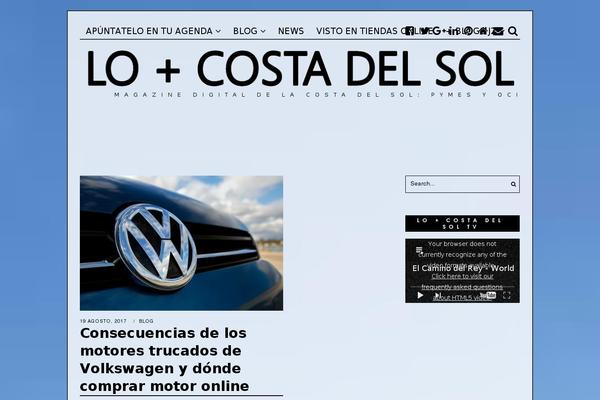
Task: Click the El Camino del Rey video title
Action: 463,268
